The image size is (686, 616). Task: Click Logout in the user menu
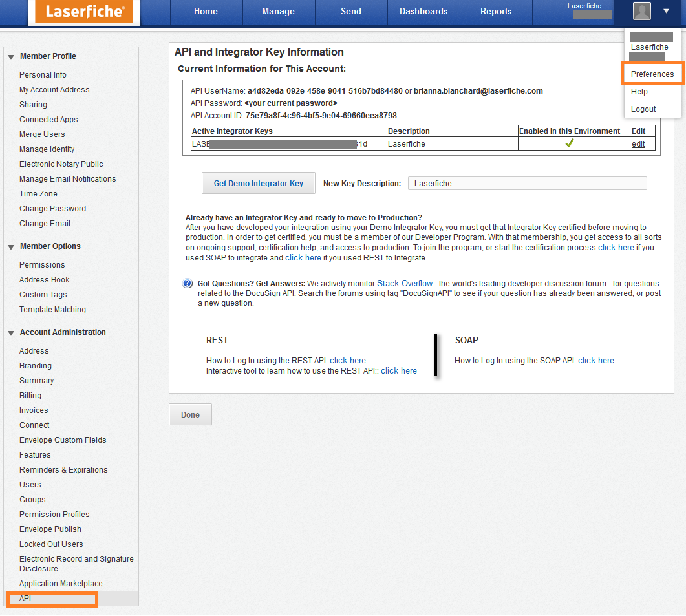point(643,109)
